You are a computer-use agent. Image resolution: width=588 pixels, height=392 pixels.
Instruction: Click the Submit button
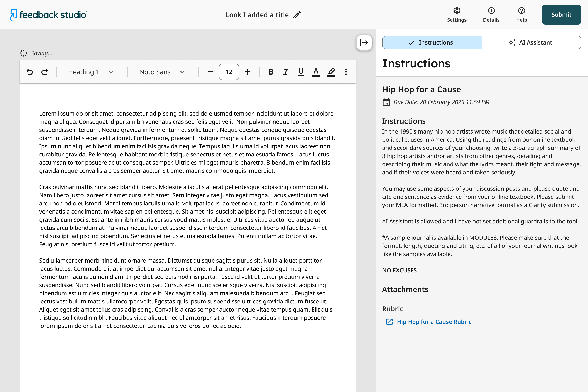[561, 15]
